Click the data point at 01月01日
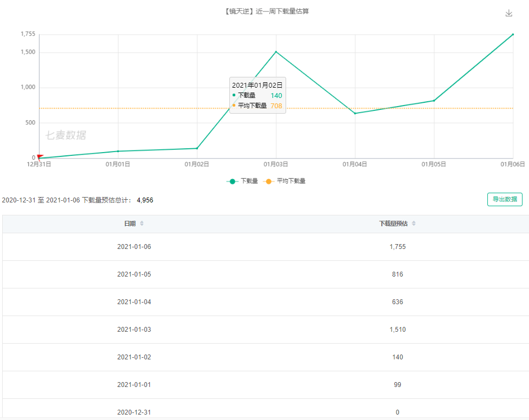The width and height of the screenshot is (529, 420). [x=118, y=151]
